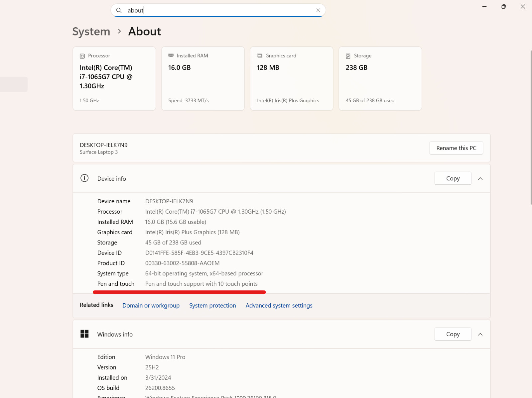The width and height of the screenshot is (532, 398).
Task: Close the Settings window
Action: tap(523, 7)
